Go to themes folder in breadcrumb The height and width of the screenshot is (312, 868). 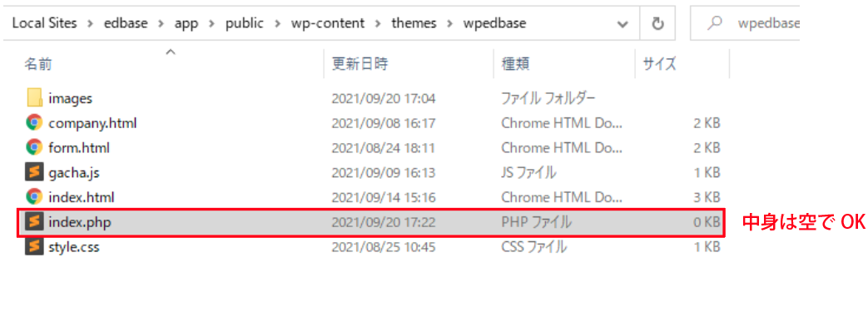[x=414, y=23]
